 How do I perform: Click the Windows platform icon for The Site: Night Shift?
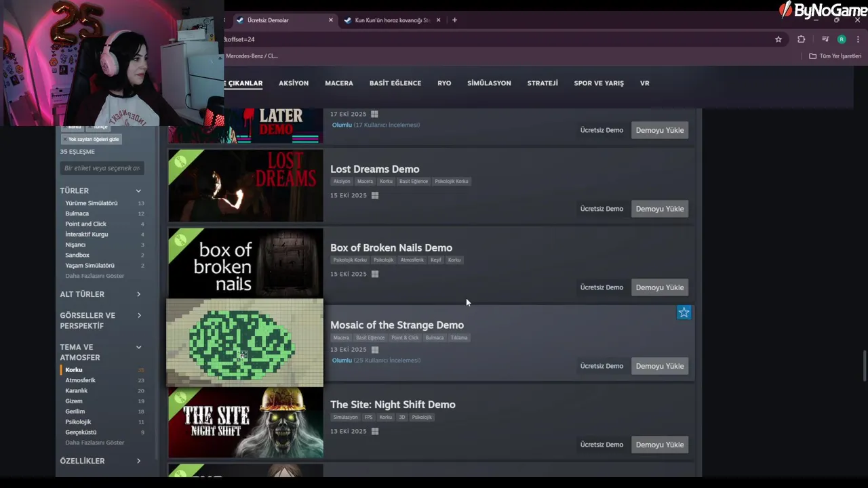(374, 431)
